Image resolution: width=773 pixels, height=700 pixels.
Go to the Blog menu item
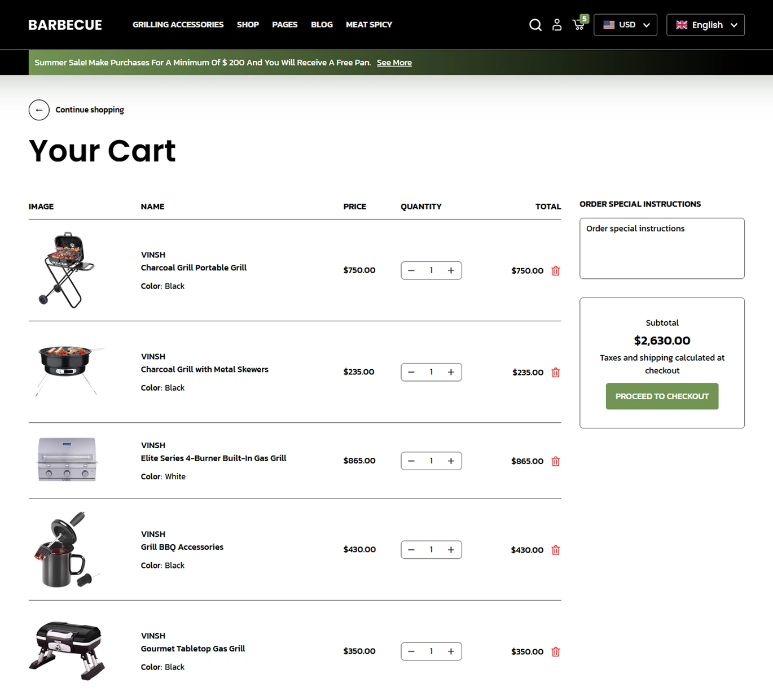click(322, 25)
